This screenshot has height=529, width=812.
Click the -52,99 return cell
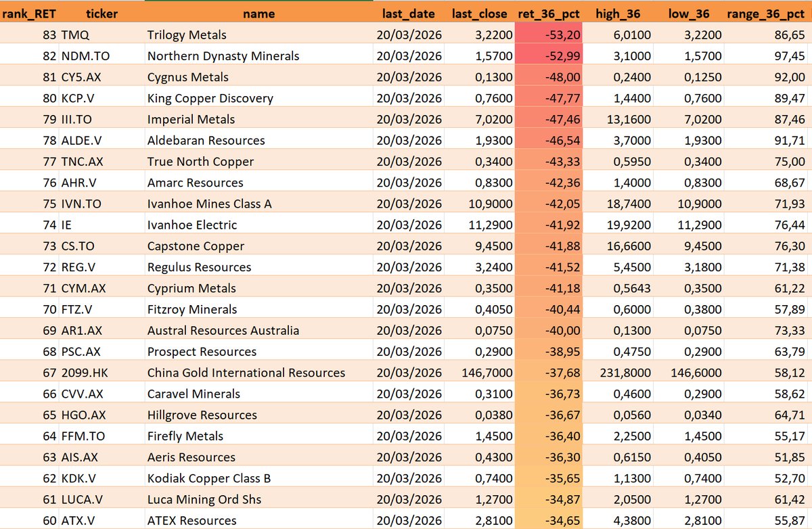(549, 55)
